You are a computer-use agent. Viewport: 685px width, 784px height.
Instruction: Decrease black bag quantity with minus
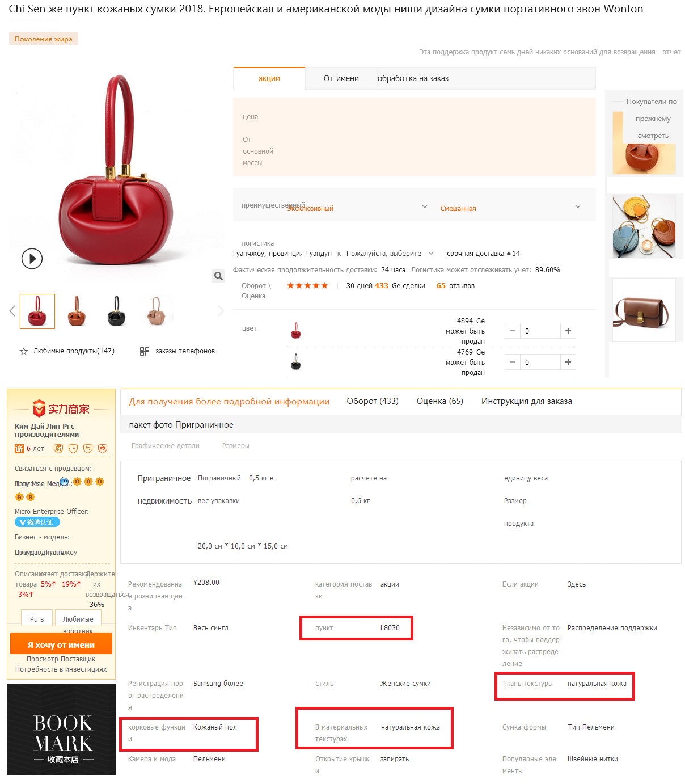512,362
